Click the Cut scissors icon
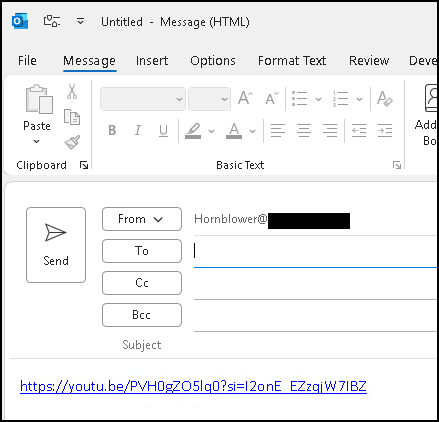The image size is (439, 422). (72, 91)
